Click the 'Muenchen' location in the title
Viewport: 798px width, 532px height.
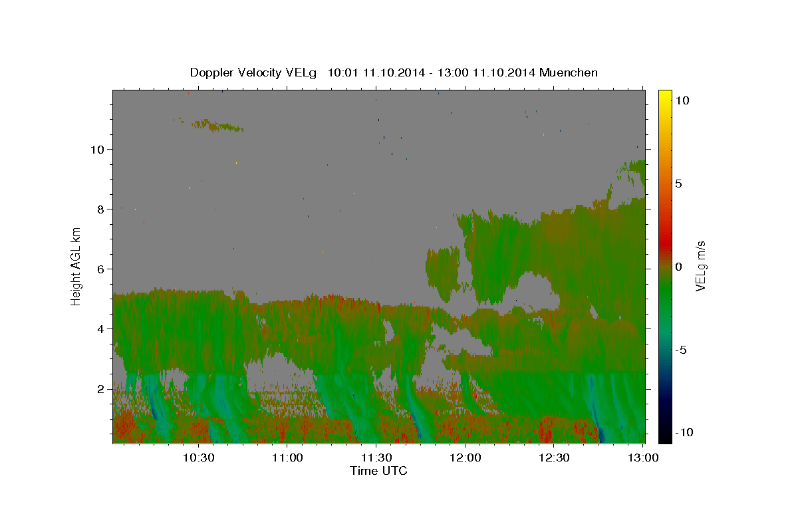pos(569,72)
